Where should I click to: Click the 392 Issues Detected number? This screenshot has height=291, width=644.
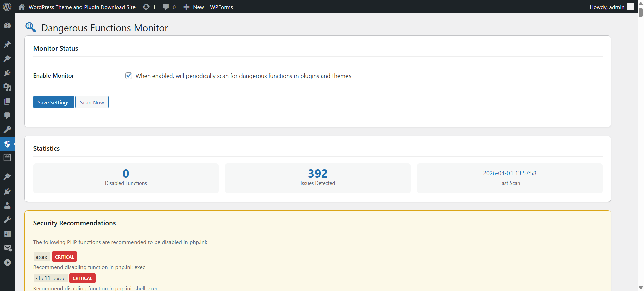pyautogui.click(x=318, y=173)
